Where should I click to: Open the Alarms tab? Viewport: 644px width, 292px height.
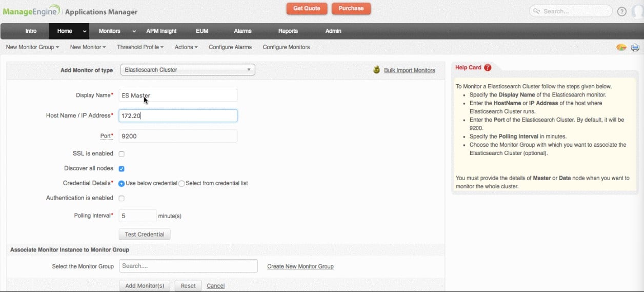tap(243, 31)
